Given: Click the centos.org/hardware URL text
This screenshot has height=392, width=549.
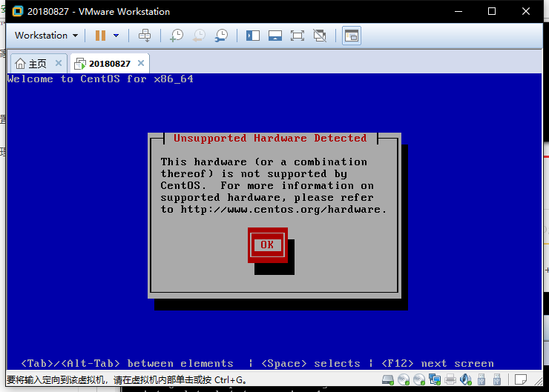Looking at the screenshot, I should pos(283,210).
